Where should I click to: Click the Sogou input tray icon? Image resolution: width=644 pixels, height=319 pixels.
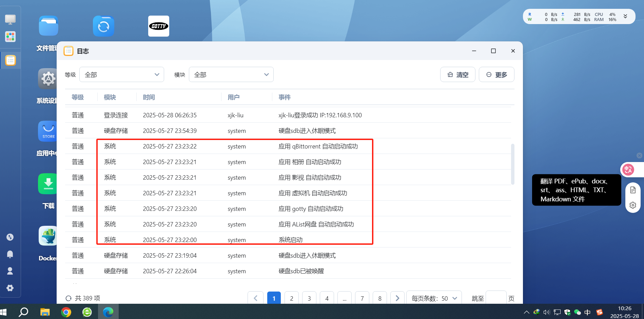click(600, 312)
